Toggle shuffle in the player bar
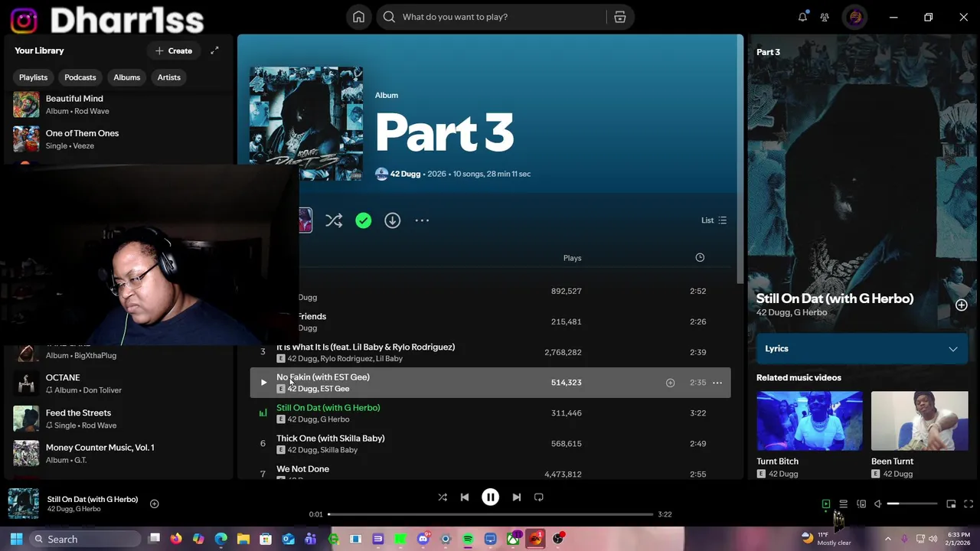The height and width of the screenshot is (551, 980). (443, 497)
